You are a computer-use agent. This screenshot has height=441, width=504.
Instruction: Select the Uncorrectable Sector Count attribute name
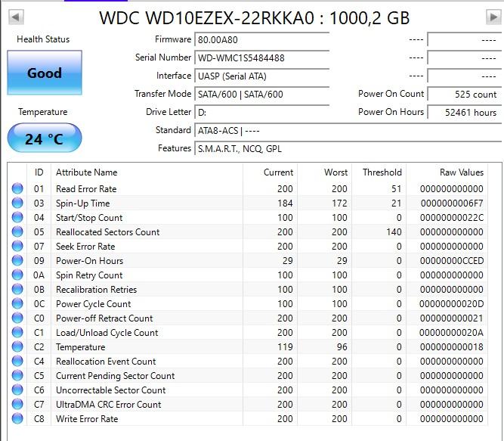[110, 390]
